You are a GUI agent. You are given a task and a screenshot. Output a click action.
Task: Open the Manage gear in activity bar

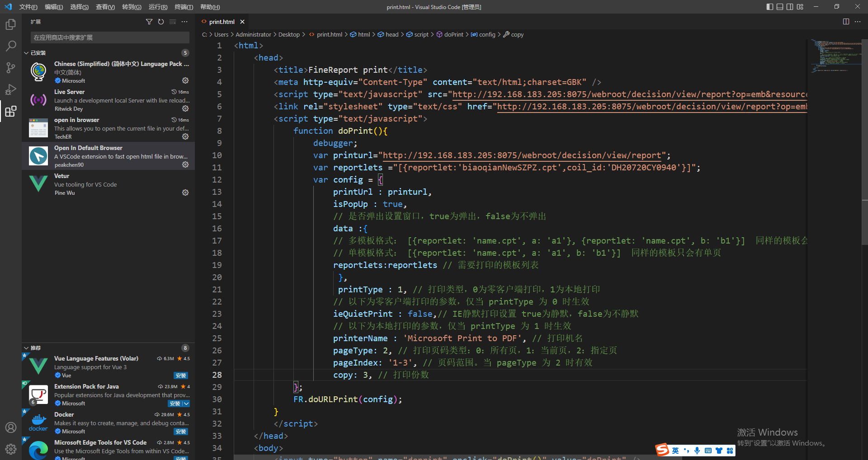[x=11, y=449]
